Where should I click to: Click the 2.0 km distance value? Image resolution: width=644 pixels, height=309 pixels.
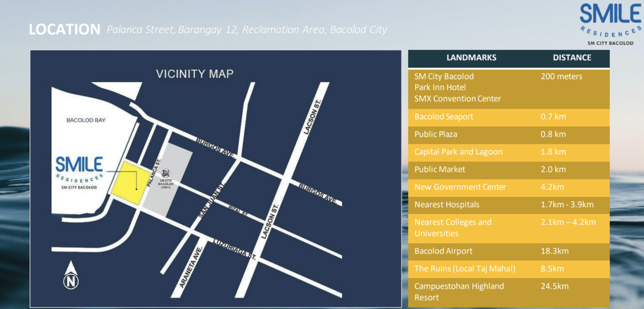tap(553, 170)
